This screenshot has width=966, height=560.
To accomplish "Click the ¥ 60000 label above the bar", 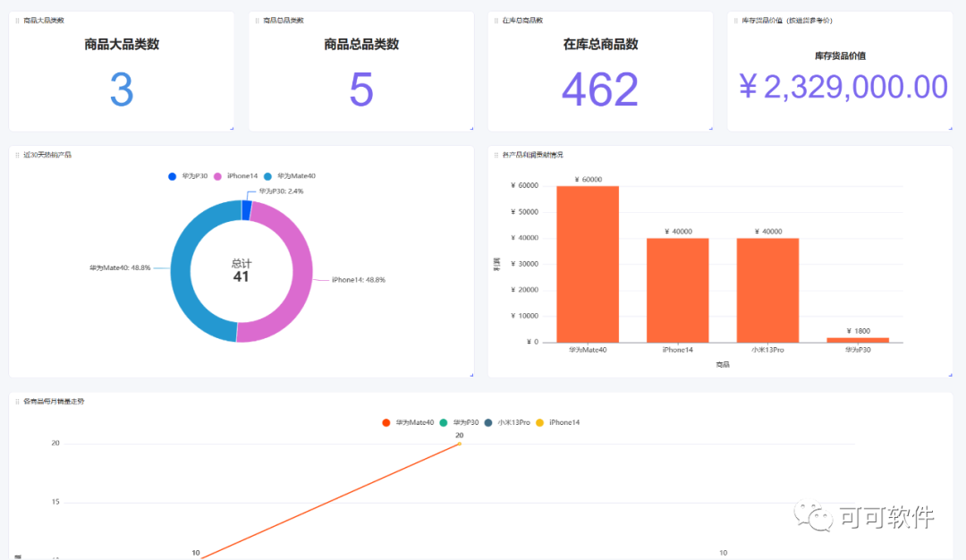I will tap(589, 180).
